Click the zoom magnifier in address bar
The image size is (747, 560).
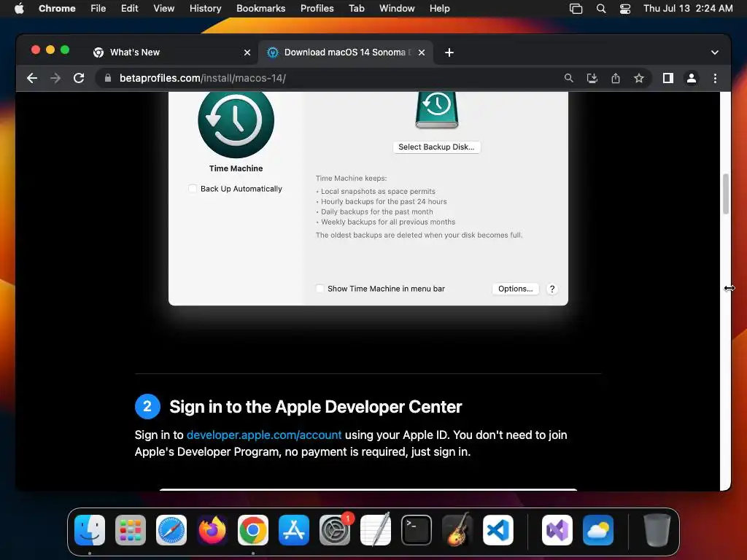pyautogui.click(x=568, y=78)
